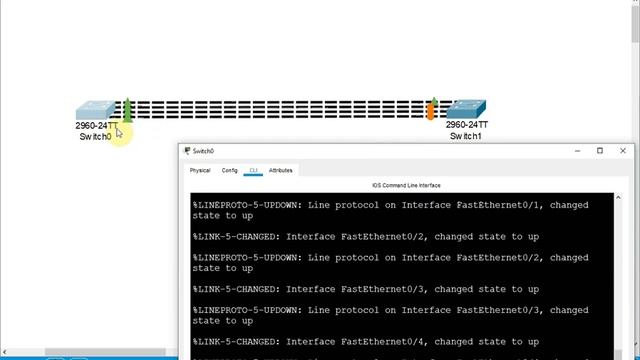Click the Switch0 label text

95,137
